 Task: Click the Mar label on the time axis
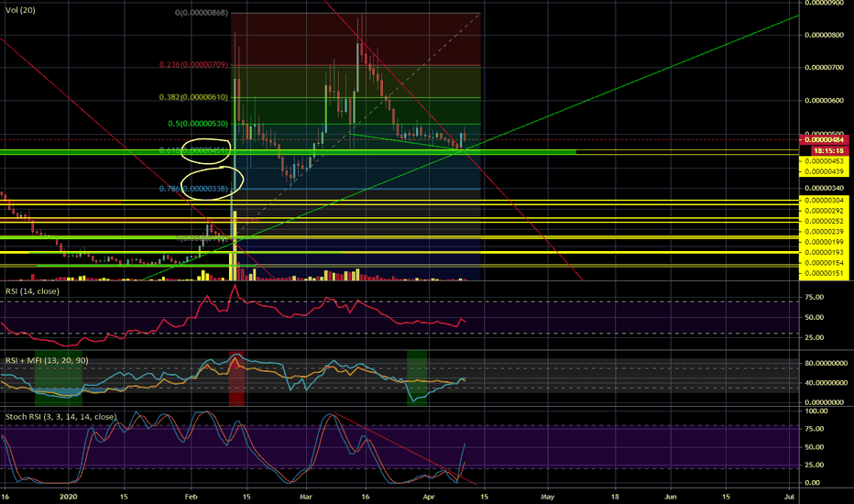pos(306,497)
